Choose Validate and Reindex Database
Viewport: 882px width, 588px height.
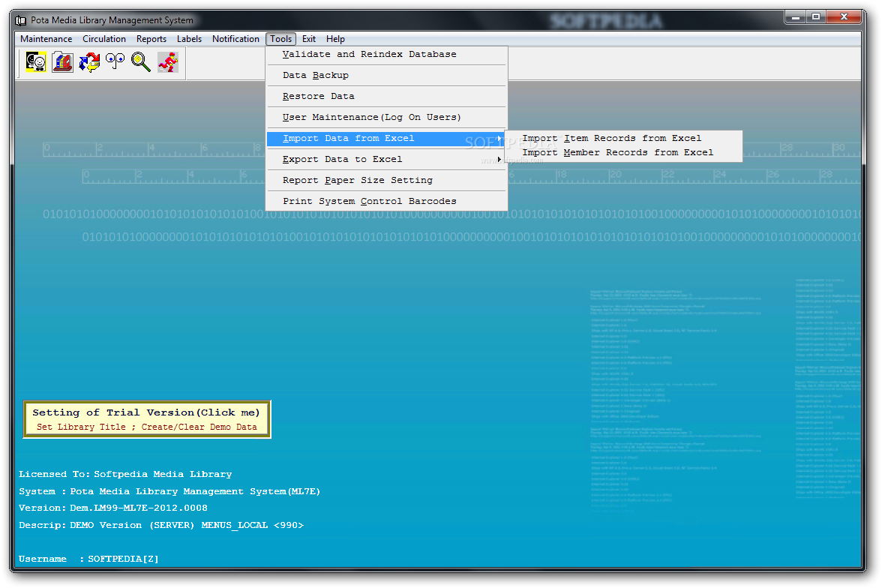click(x=386, y=55)
